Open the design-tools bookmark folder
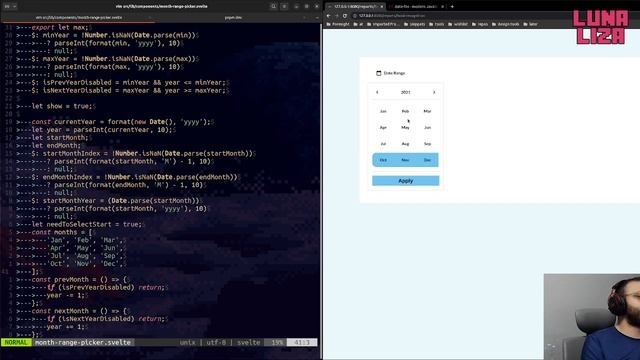Viewport: 640px width, 360px height. coord(505,24)
